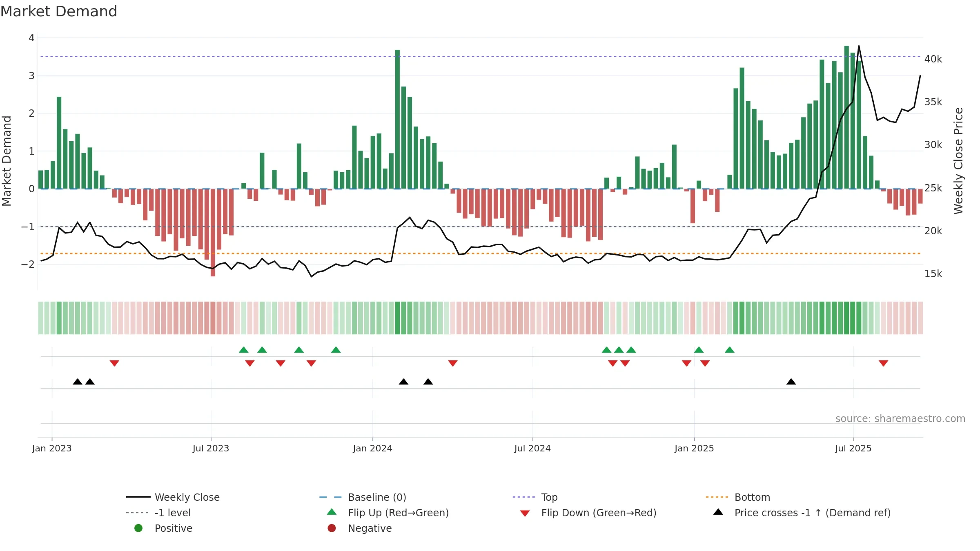Click the Flip Up (Red→Green) legend label
Viewport: 980px width, 551px height.
tap(398, 513)
